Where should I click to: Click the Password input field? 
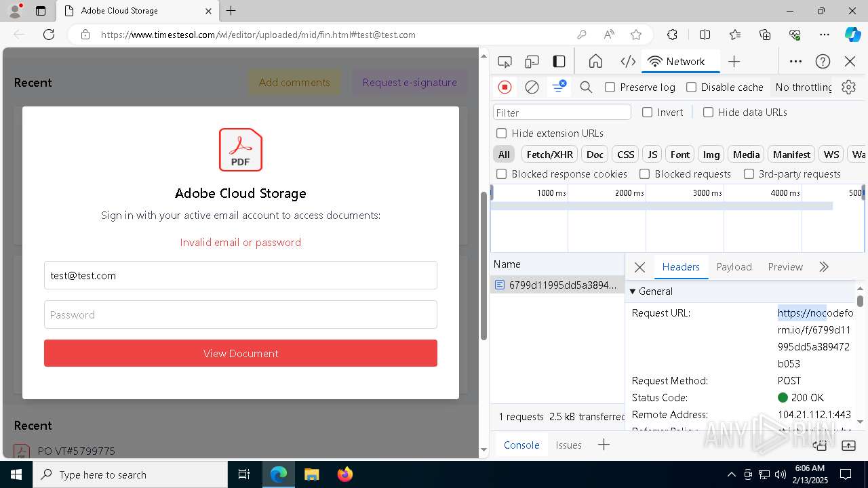point(241,314)
